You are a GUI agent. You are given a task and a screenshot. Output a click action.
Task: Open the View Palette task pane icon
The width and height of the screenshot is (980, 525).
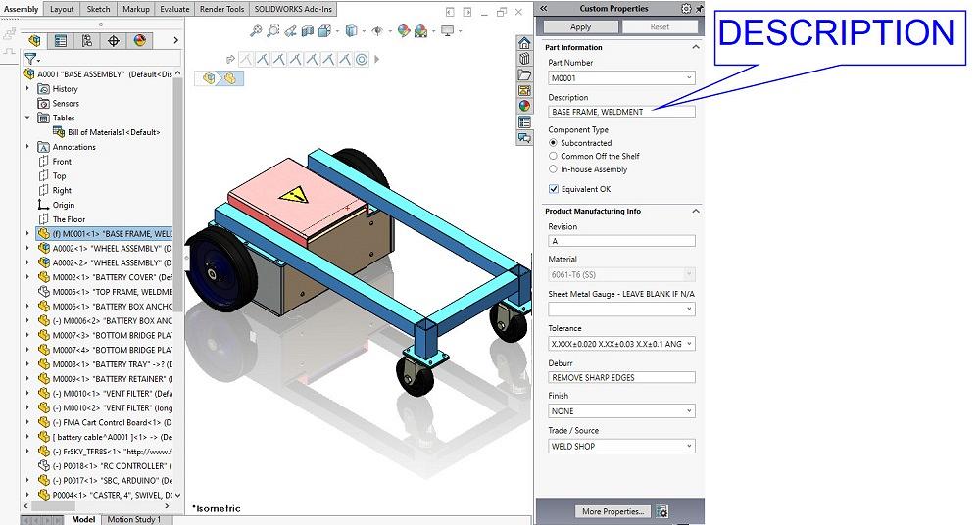pyautogui.click(x=524, y=91)
